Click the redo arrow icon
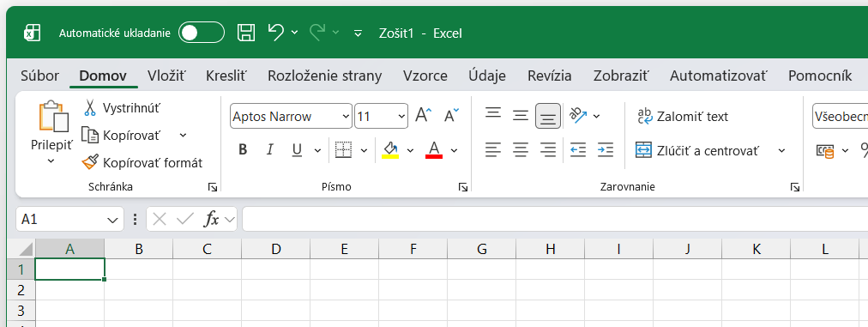 click(317, 32)
